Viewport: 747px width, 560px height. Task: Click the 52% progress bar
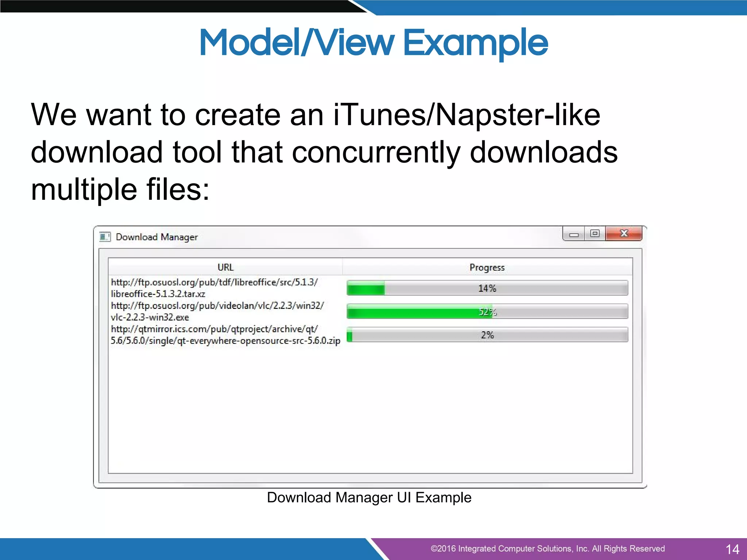tap(487, 311)
